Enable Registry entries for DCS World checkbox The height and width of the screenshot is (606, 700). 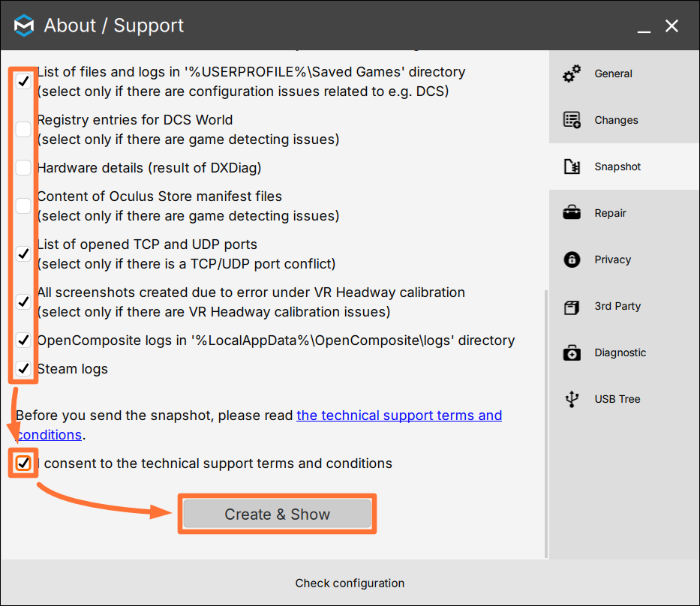pyautogui.click(x=23, y=129)
